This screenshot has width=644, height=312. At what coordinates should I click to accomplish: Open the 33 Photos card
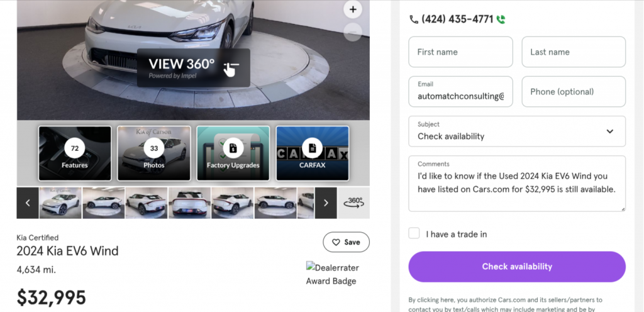coord(154,153)
